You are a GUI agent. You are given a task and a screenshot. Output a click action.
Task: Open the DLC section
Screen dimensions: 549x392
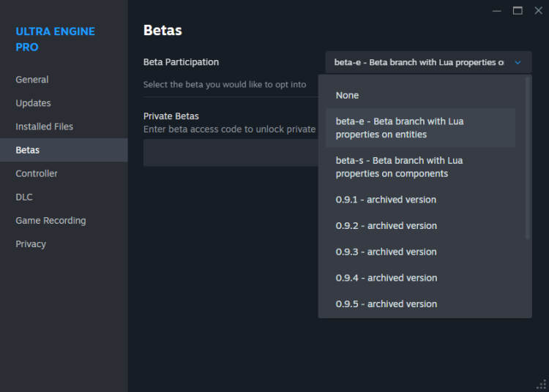(24, 197)
